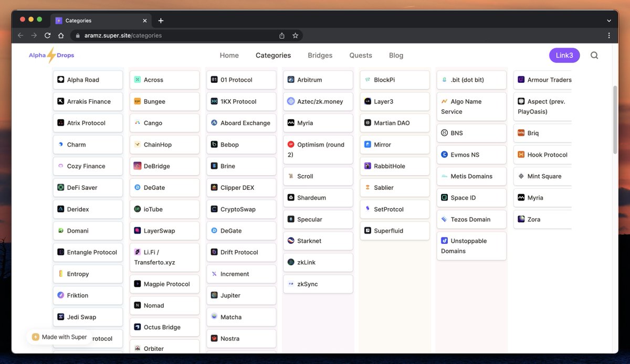Screen dimensions: 630x364
Task: Close the Categories browser tab
Action: coord(145,21)
